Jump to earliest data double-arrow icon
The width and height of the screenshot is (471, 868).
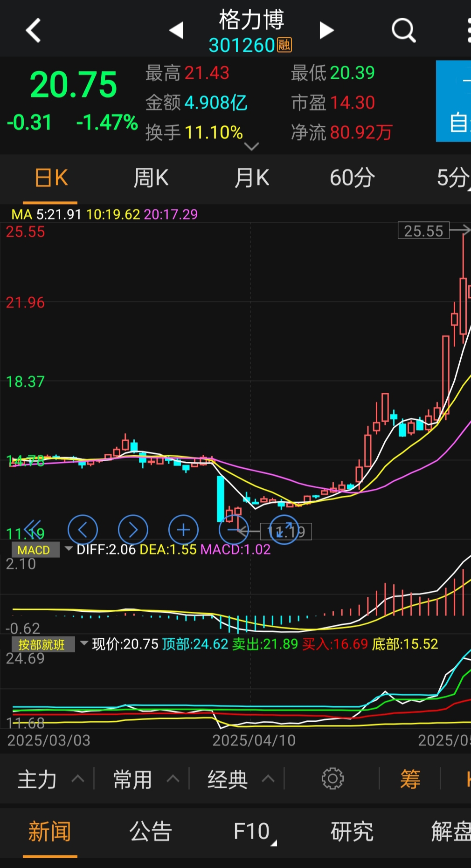click(33, 530)
